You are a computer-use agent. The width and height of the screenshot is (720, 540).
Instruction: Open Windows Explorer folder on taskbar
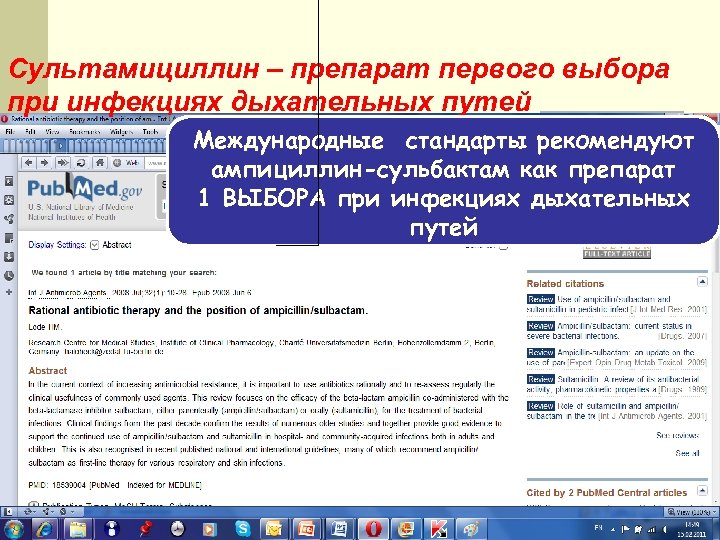pos(78,529)
